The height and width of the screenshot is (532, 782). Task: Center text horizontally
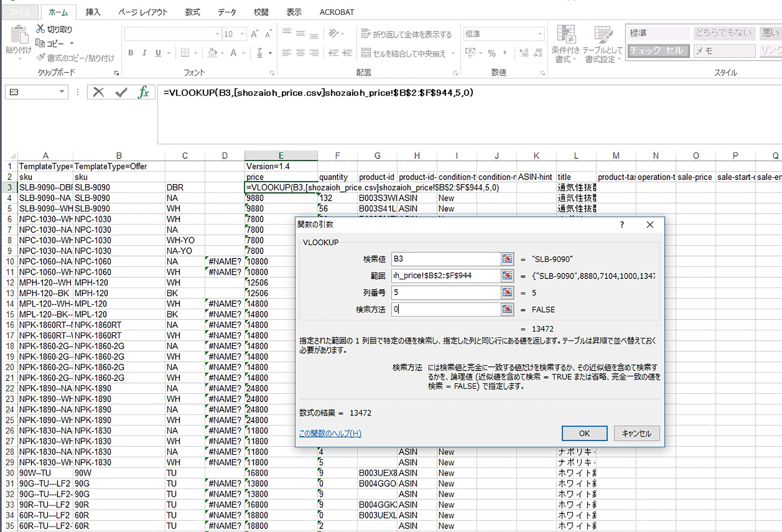pyautogui.click(x=300, y=53)
